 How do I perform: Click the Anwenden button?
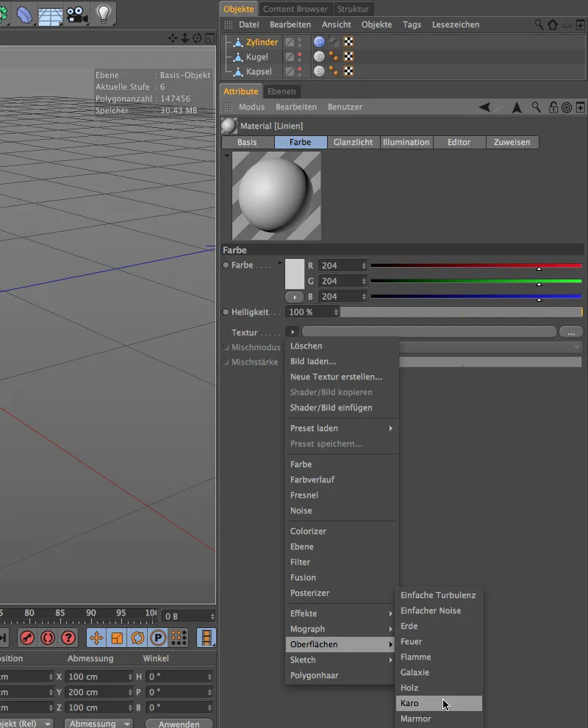click(x=179, y=724)
